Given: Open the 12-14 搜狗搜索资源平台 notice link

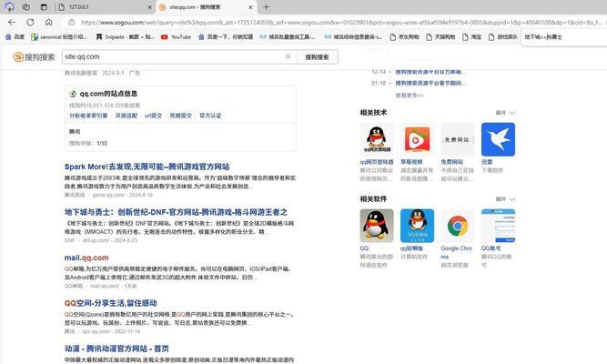Looking at the screenshot, I should [430, 72].
